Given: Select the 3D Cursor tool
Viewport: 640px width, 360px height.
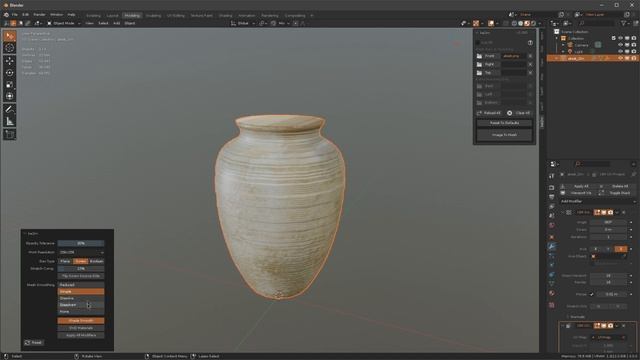Looking at the screenshot, I should 10,48.
